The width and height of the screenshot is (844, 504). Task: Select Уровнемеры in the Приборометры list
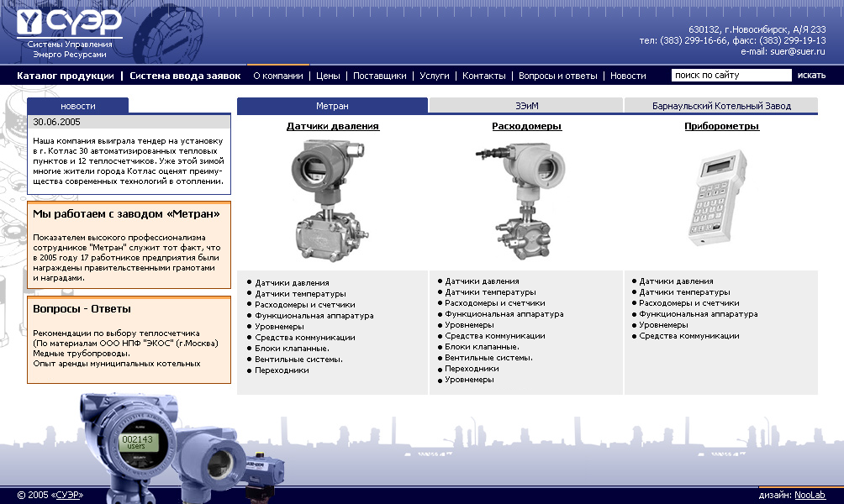pos(663,325)
